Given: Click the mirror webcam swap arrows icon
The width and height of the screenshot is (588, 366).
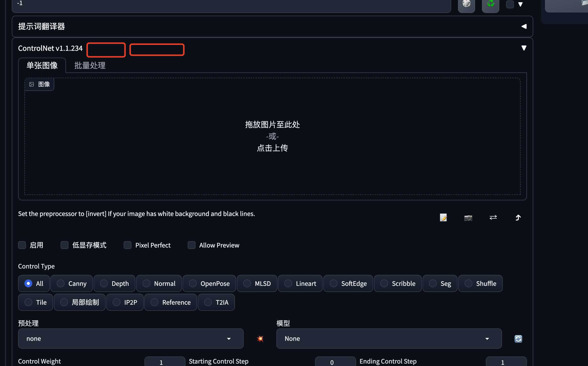Looking at the screenshot, I should point(493,217).
